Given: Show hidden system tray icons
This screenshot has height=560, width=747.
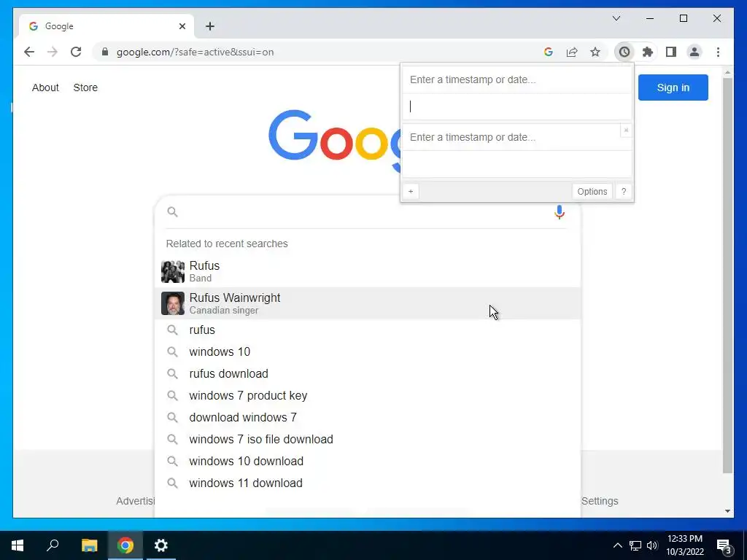Looking at the screenshot, I should tap(617, 545).
